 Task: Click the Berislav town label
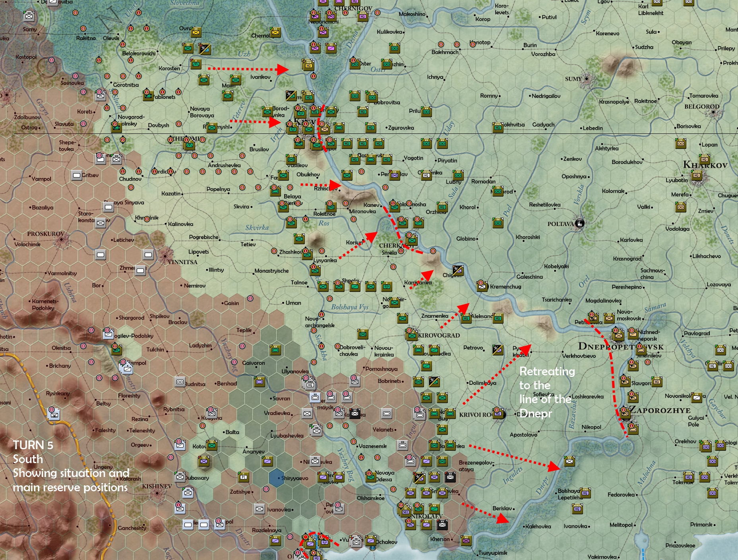(502, 508)
